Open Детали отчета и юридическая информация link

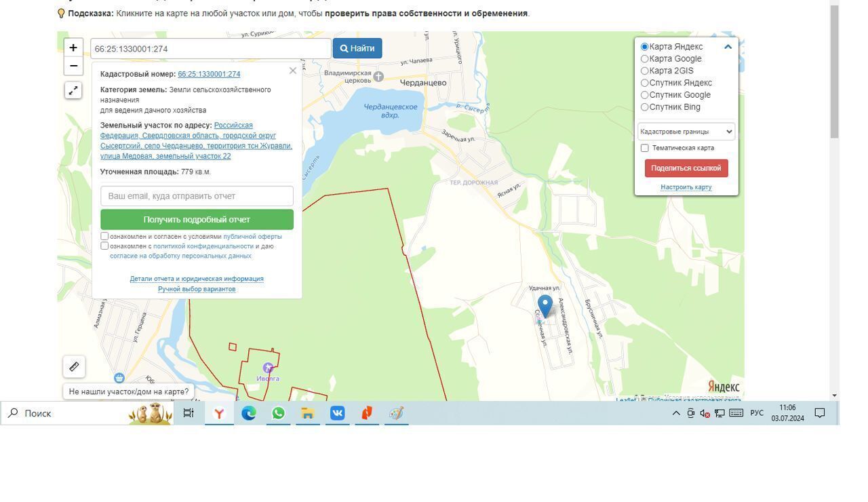[197, 279]
